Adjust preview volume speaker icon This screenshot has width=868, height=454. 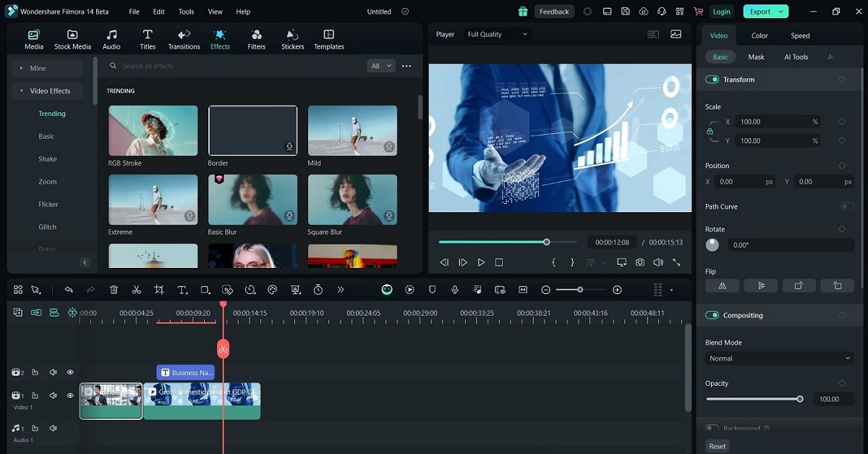click(658, 262)
